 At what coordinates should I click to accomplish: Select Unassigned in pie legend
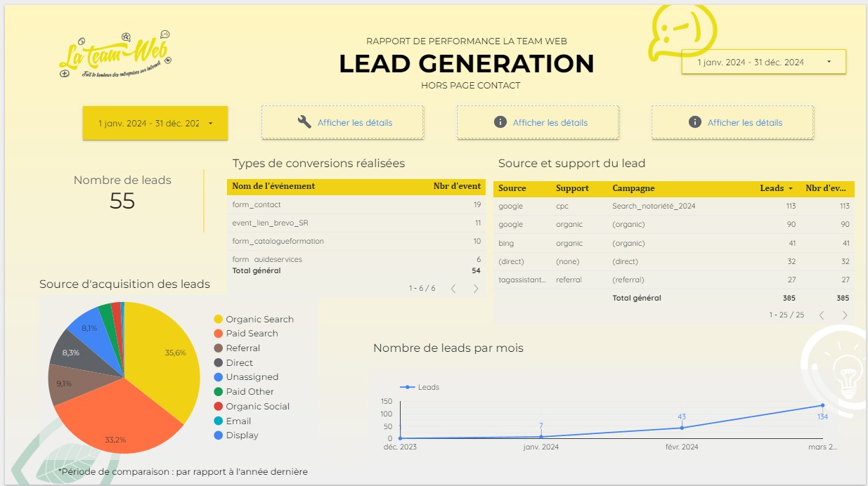(x=246, y=377)
